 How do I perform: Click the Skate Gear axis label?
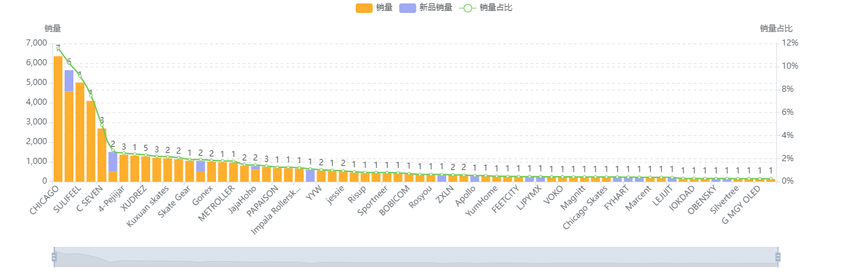[175, 201]
